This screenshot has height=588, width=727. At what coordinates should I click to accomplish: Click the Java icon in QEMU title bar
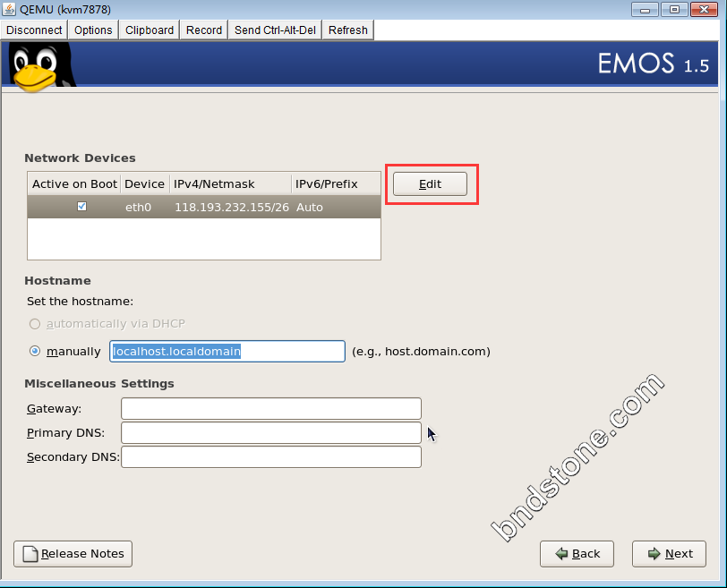point(9,9)
